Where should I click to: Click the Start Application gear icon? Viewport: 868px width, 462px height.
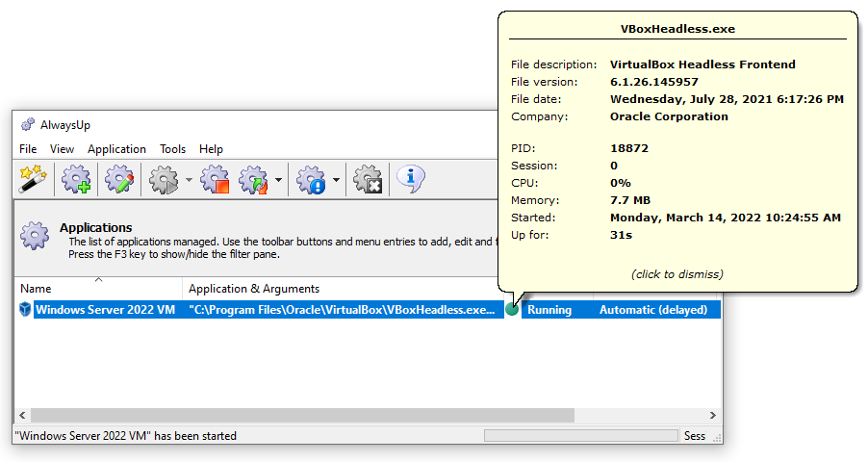tap(164, 179)
